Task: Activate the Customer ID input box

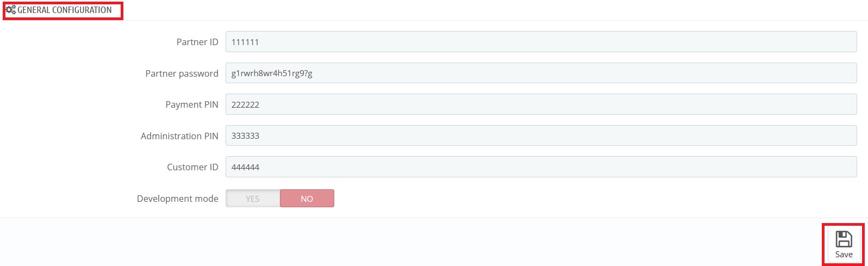Action: (x=541, y=167)
